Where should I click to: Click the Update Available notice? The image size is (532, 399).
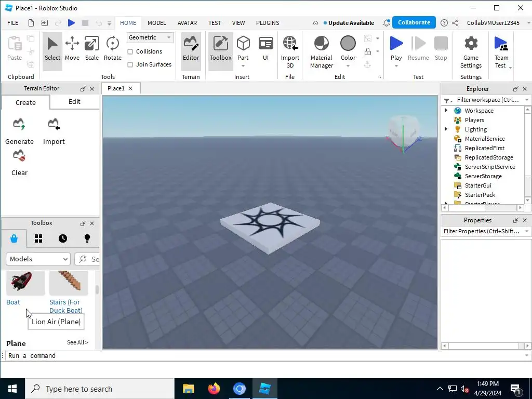[349, 23]
